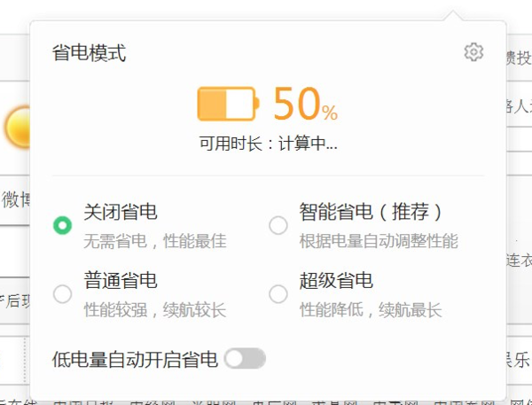Select the 超级省电 radio button
Screen dimensions: 532x405
pyautogui.click(x=278, y=293)
